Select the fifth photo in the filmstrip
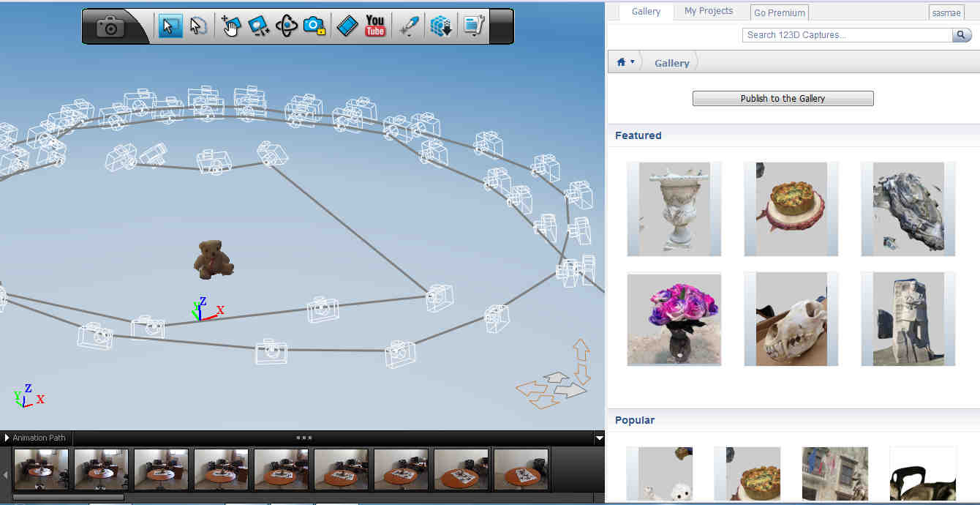The image size is (980, 505). 281,469
